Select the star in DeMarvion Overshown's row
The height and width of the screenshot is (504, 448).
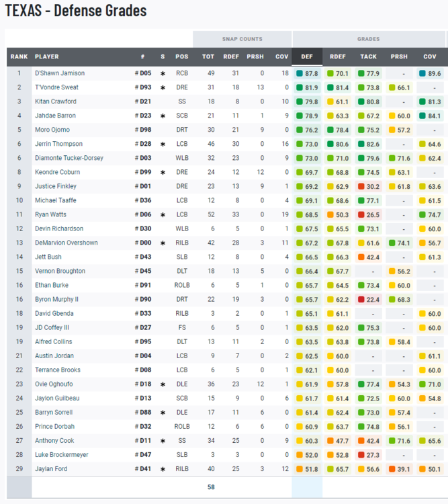(x=163, y=243)
